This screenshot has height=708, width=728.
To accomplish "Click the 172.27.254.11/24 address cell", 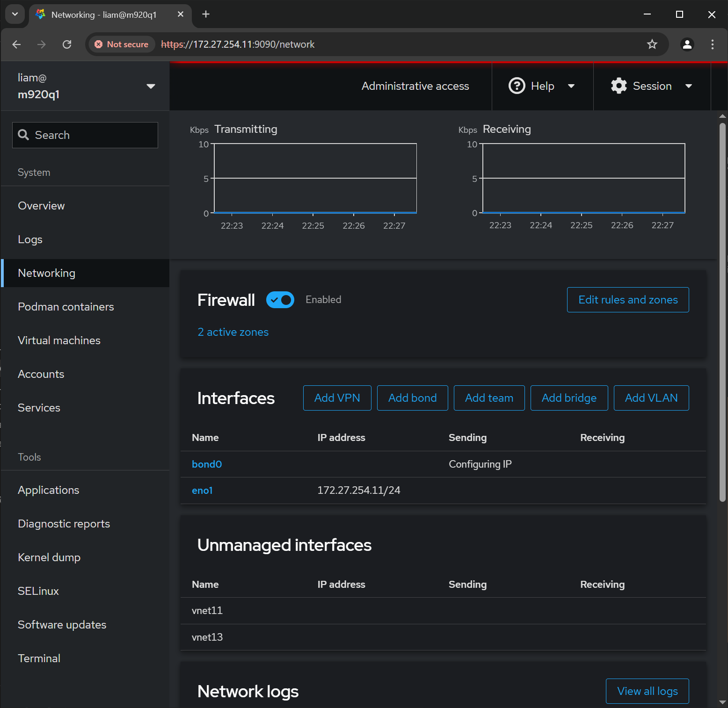I will click(359, 491).
